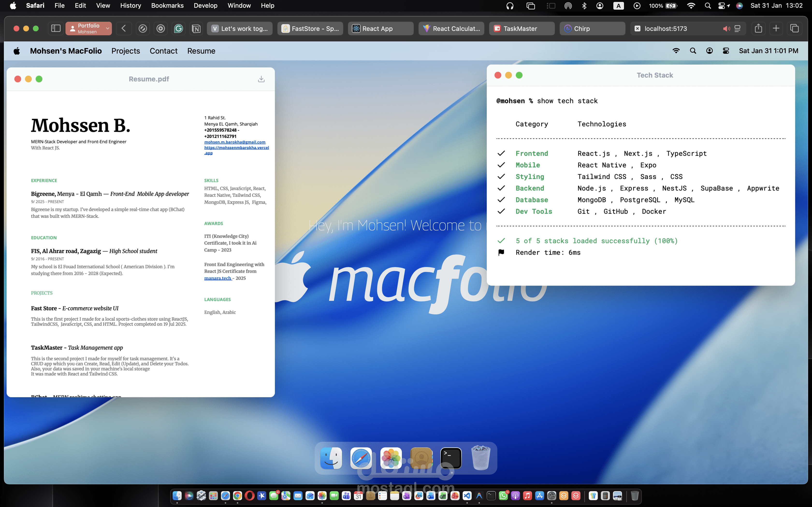Show Safari tab overview
812x507 pixels.
coord(794,28)
